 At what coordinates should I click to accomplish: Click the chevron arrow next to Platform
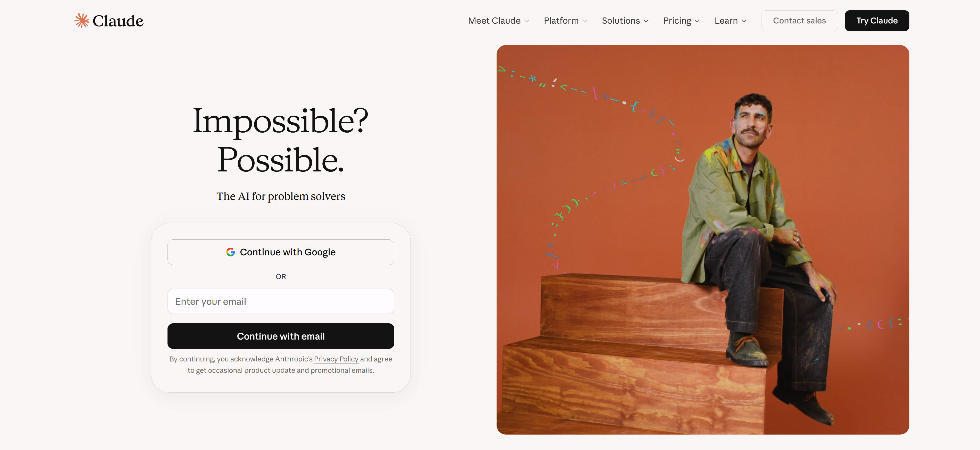pos(584,21)
